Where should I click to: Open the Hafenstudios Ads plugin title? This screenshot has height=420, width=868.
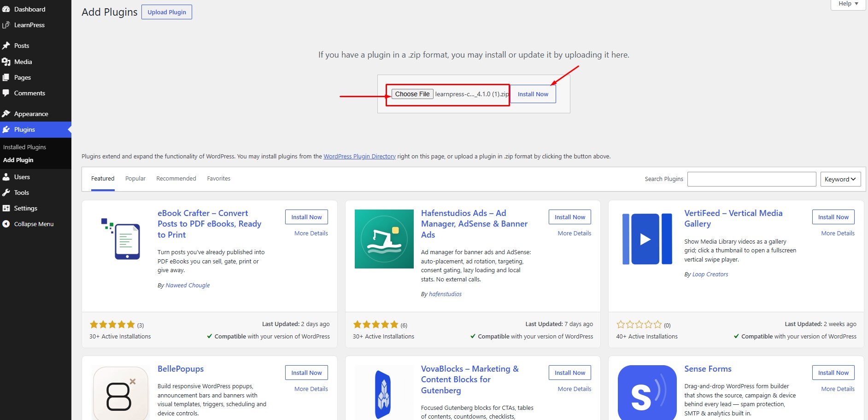pyautogui.click(x=474, y=224)
